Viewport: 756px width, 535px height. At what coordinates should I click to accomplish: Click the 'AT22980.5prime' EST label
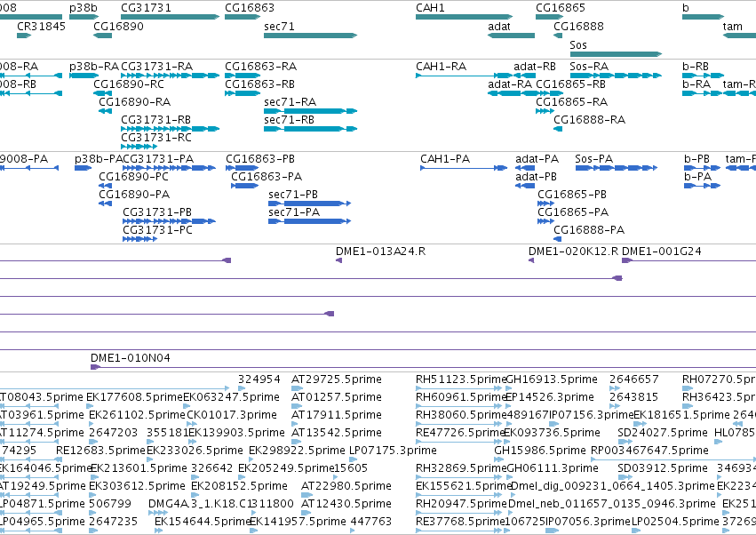346,486
